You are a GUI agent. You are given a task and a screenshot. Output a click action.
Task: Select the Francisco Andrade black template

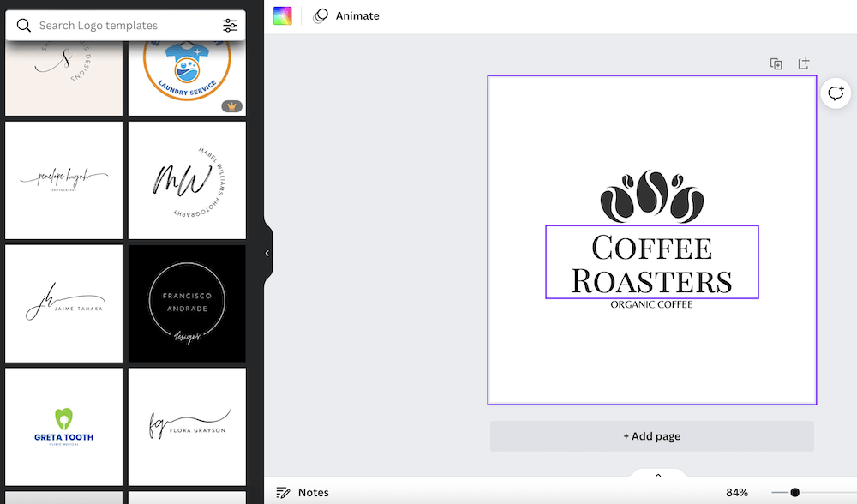[x=187, y=303]
